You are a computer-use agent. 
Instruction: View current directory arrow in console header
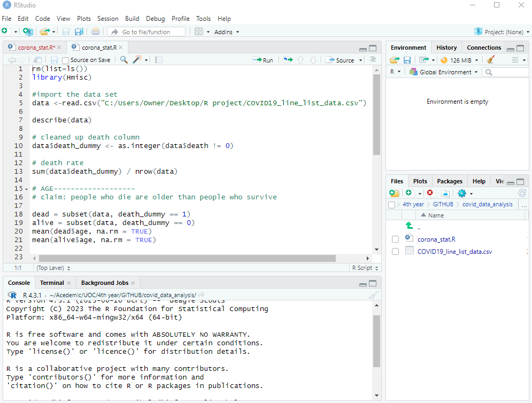pyautogui.click(x=201, y=294)
